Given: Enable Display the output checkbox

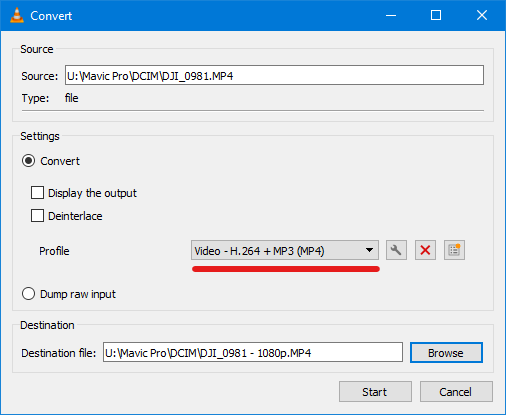Looking at the screenshot, I should [37, 193].
